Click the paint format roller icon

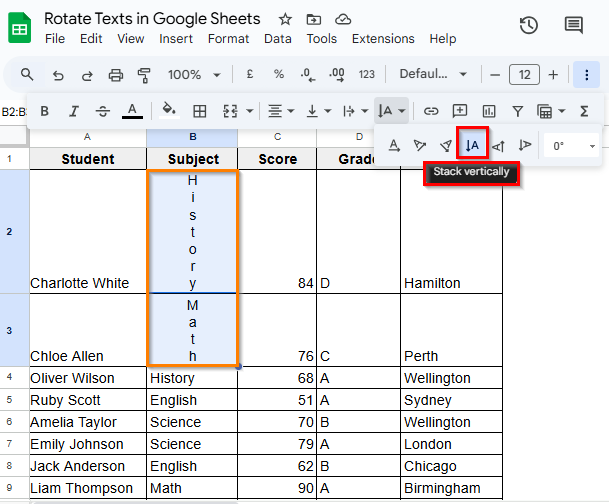(144, 75)
